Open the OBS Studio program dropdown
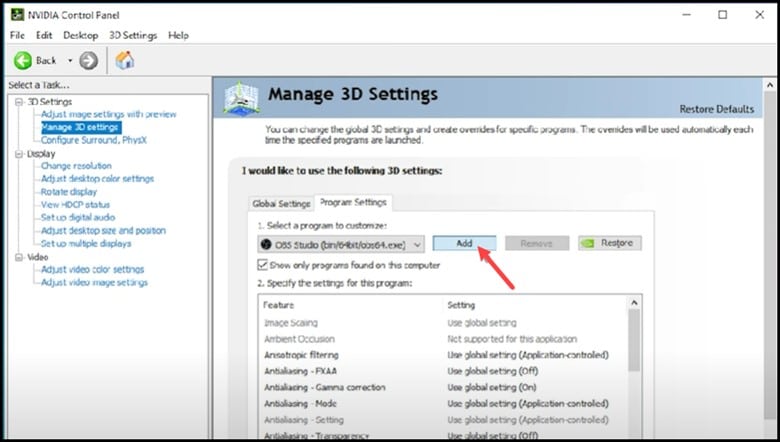 tap(416, 244)
